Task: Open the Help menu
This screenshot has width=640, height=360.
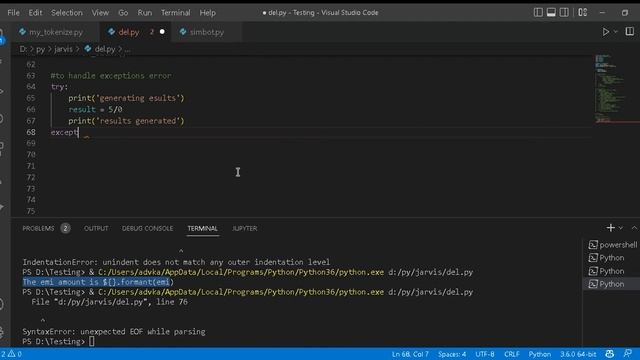Action: tap(207, 13)
